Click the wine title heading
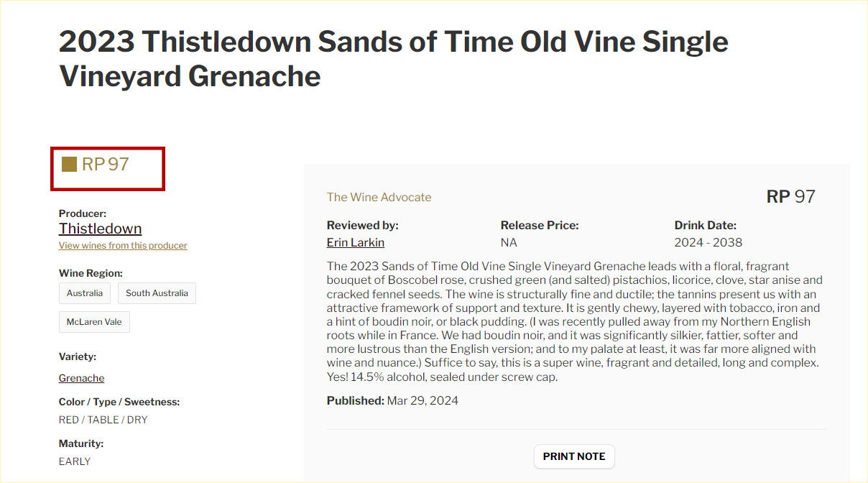Viewport: 868px width, 483px height. click(x=393, y=59)
